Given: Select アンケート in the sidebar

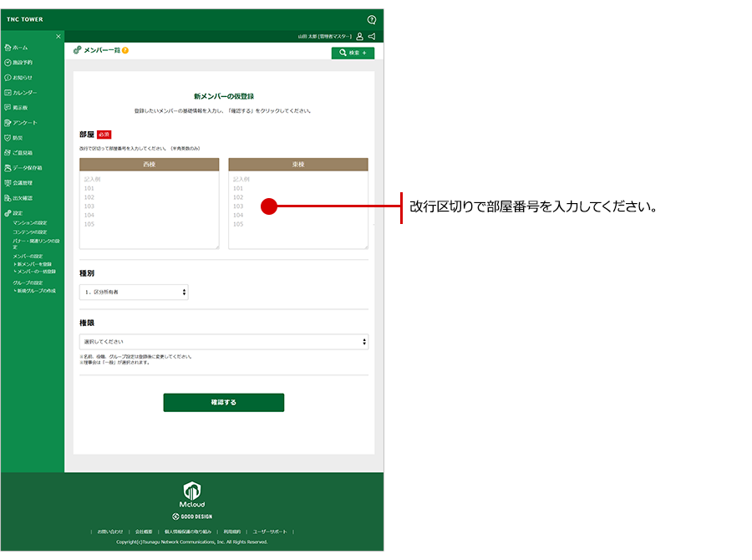Looking at the screenshot, I should pyautogui.click(x=24, y=123).
